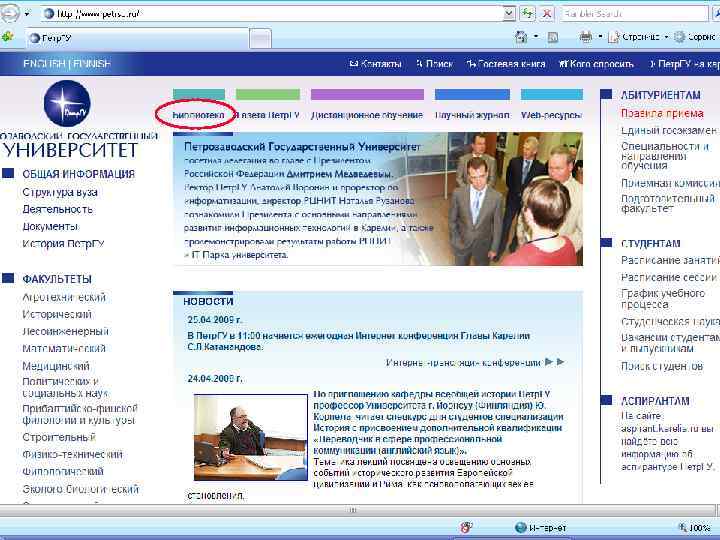
Task: Open the address bar URL dropdown
Action: (509, 13)
